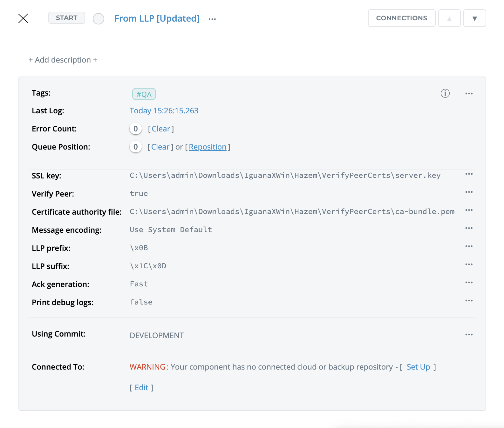Open the ellipsis menu in the Tags row

[x=469, y=93]
